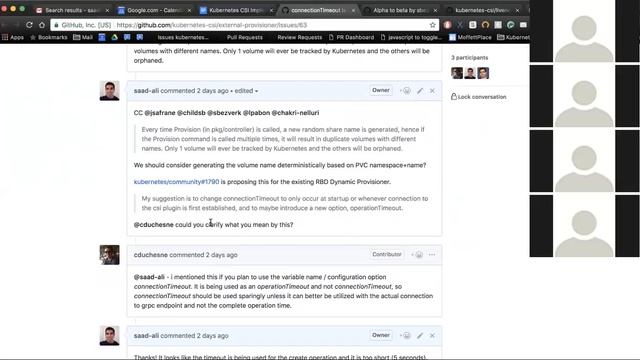
Task: Open the Google Drive bookmark icon
Action: 115,37
